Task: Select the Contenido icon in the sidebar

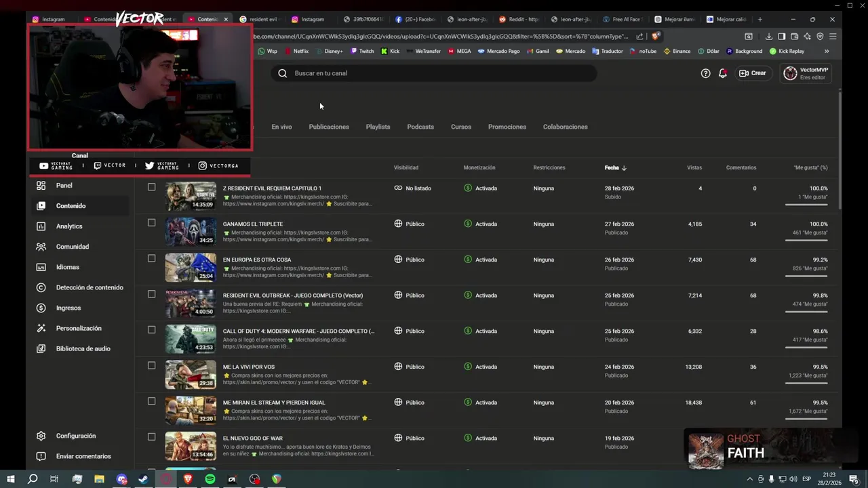Action: 41,205
